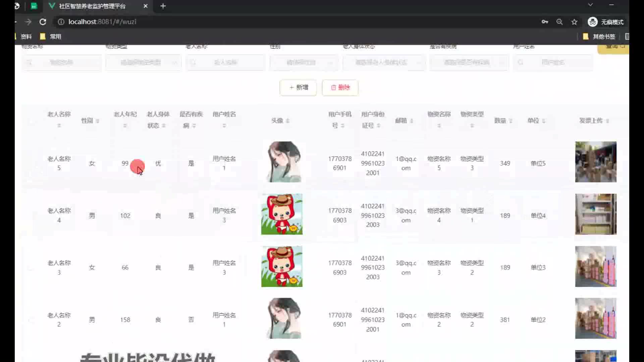Screen dimensions: 644x362
Task: Reload the page with the refresh icon
Action: pyautogui.click(x=43, y=22)
